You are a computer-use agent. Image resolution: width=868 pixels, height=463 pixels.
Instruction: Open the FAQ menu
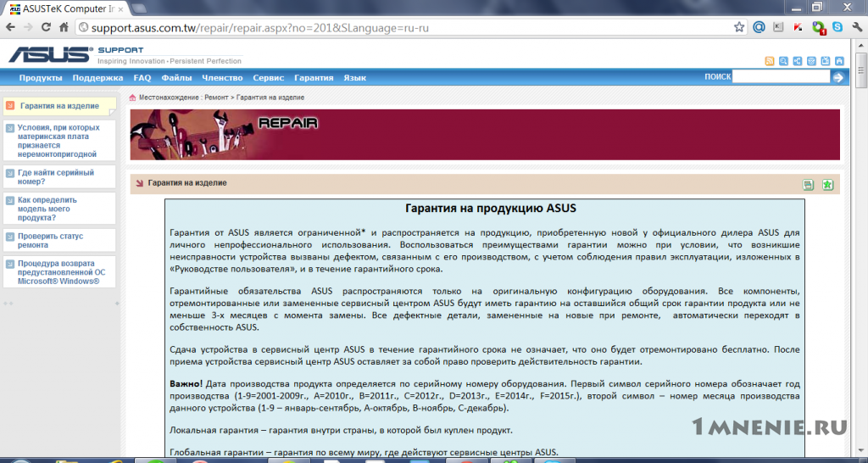click(x=142, y=78)
